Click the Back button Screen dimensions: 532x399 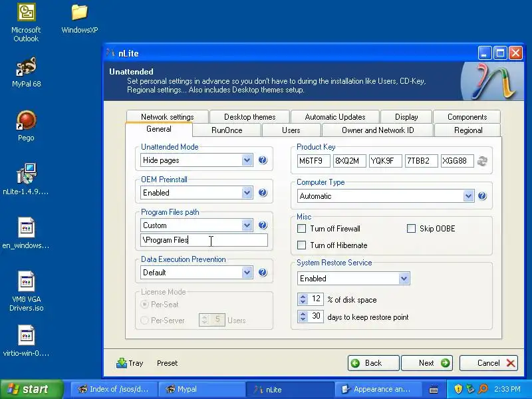pos(373,363)
